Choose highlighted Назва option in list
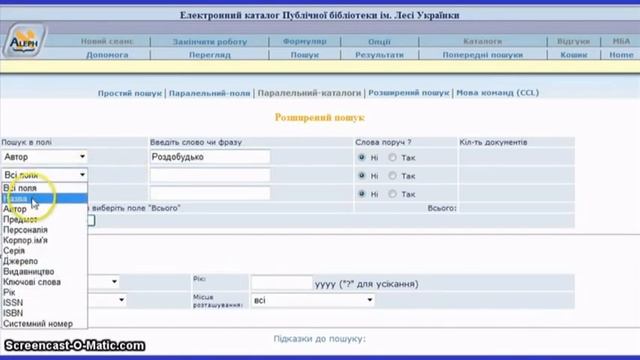Image resolution: width=640 pixels, height=360 pixels. pos(44,199)
